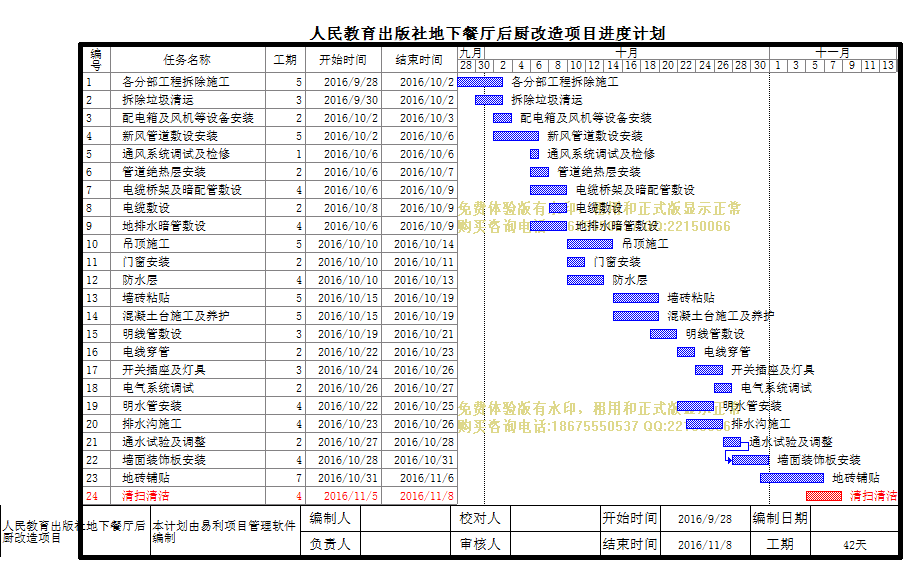Select task name 门窗安装 in table
The image size is (924, 581).
(146, 262)
